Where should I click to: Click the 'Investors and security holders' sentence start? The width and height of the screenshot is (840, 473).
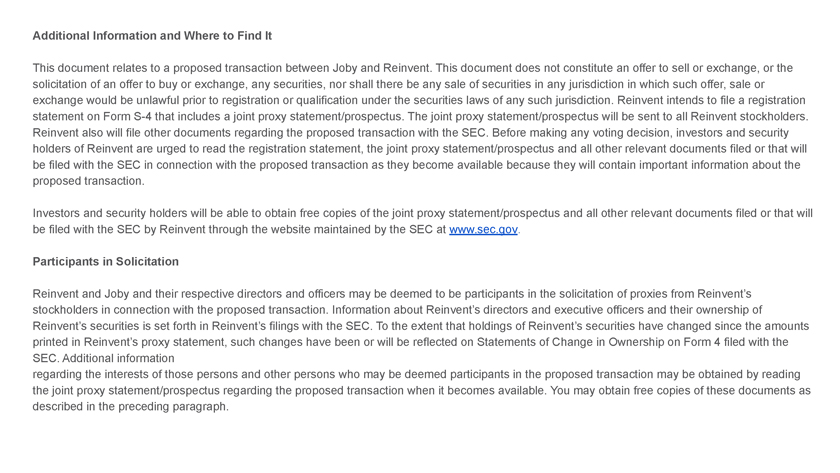coord(115,214)
